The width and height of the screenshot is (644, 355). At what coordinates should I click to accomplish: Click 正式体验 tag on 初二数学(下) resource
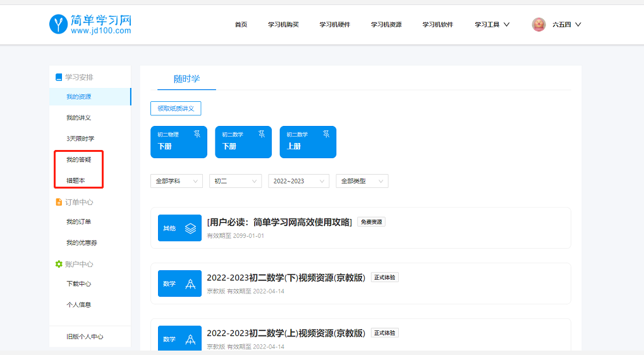[x=384, y=278]
